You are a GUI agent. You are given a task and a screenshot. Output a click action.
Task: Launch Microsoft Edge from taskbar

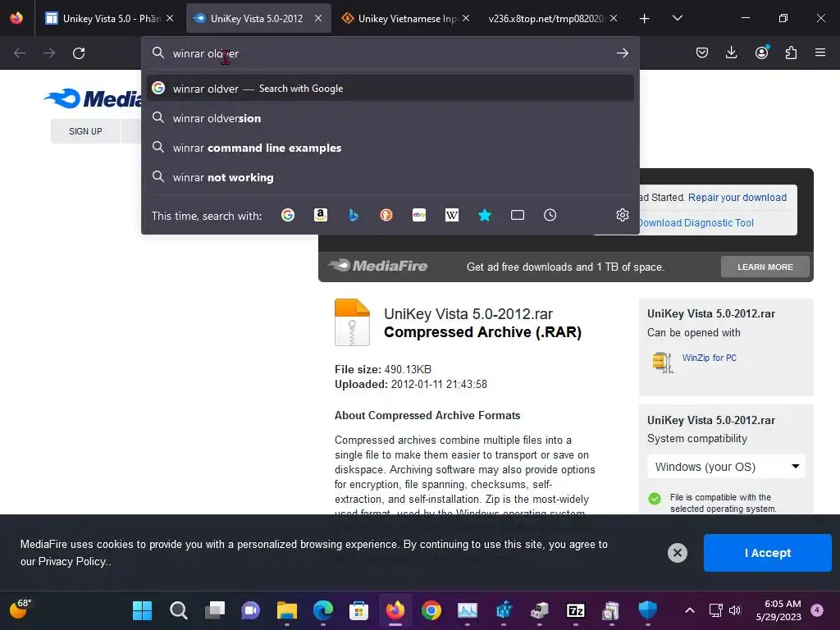pos(323,610)
